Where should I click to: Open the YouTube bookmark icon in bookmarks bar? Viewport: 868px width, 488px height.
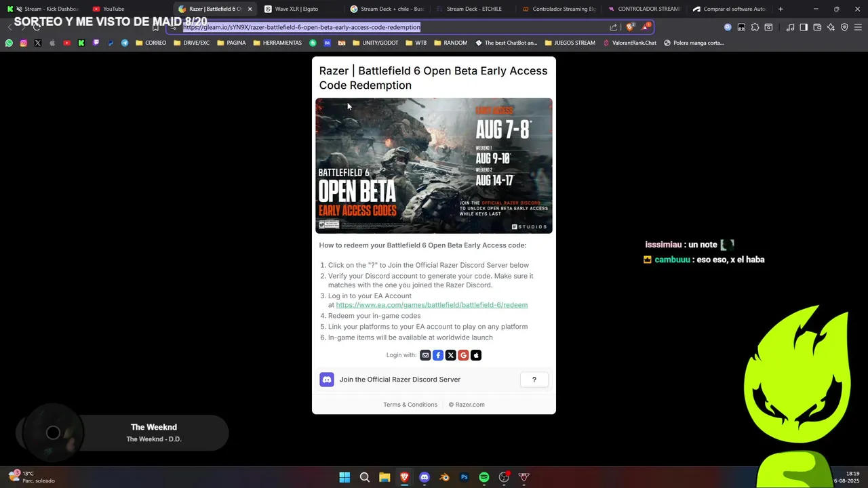click(66, 43)
